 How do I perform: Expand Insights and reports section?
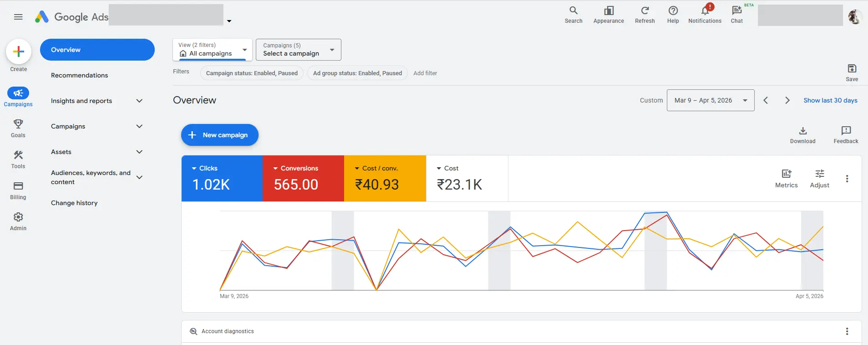[x=139, y=101]
